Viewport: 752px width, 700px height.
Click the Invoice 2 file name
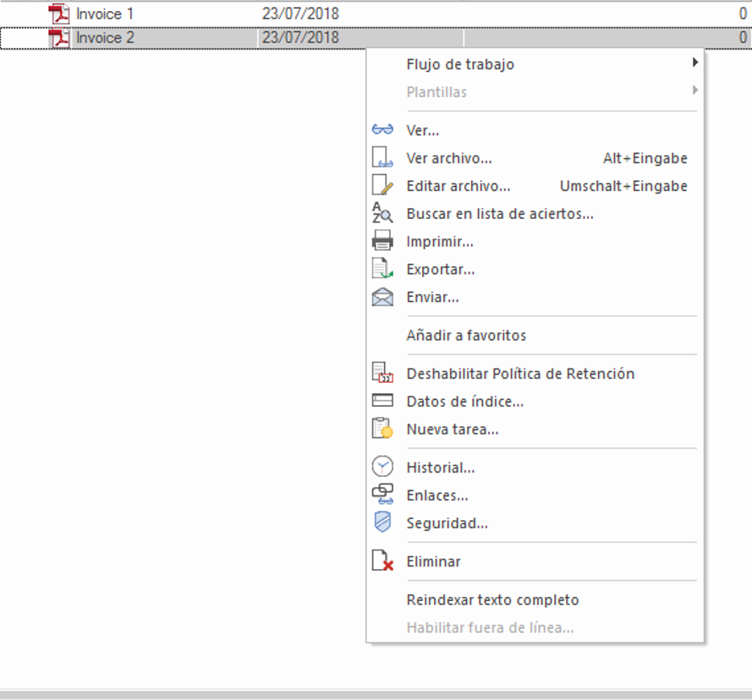coord(105,37)
